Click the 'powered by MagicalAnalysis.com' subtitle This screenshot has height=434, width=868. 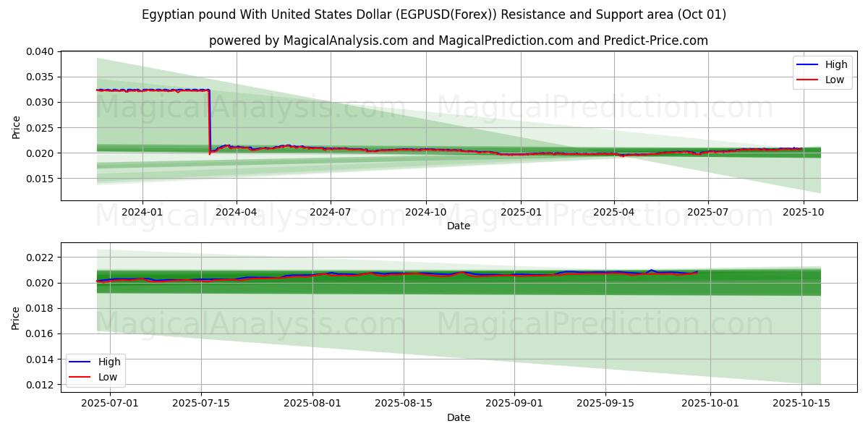point(459,41)
